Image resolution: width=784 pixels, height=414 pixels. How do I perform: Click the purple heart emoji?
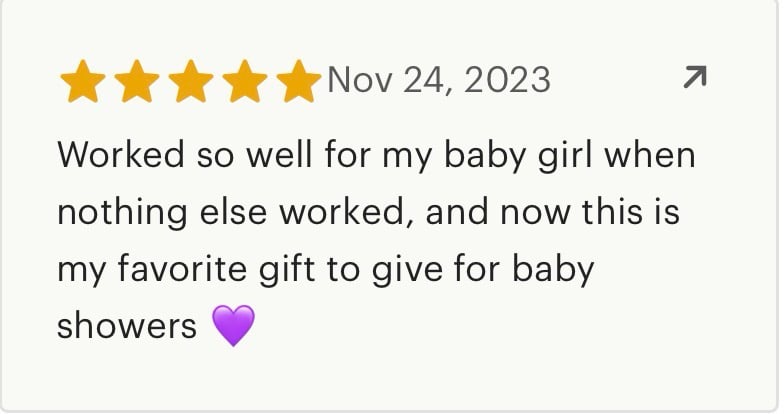click(x=233, y=327)
